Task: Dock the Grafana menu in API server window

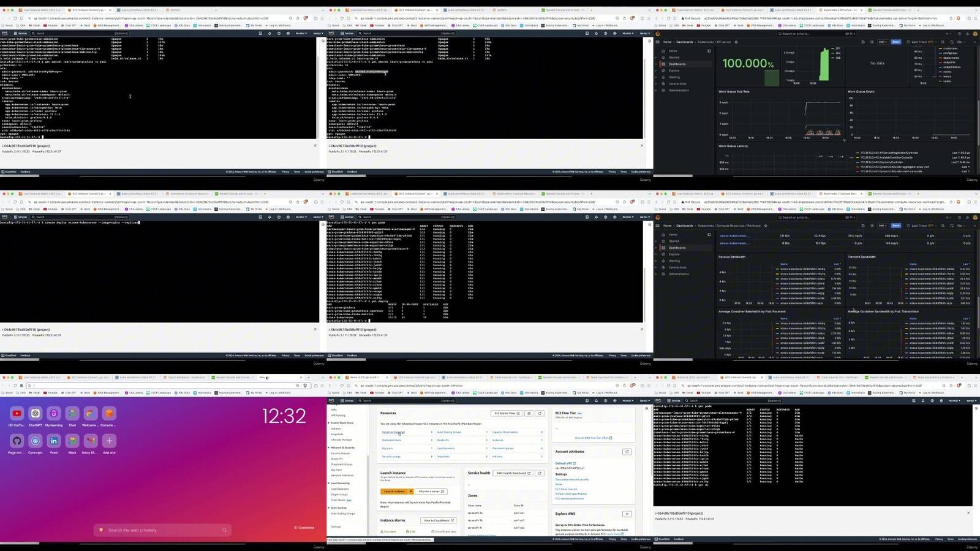Action: pyautogui.click(x=709, y=51)
